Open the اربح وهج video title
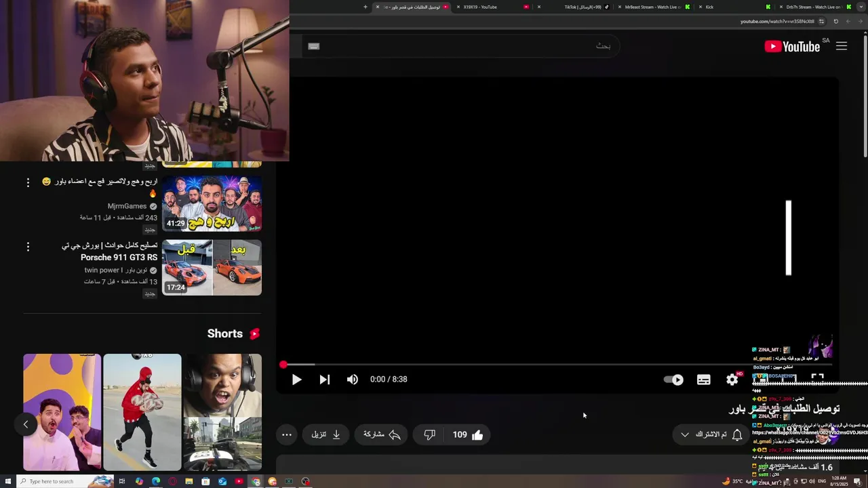The image size is (868, 488). tap(100, 187)
